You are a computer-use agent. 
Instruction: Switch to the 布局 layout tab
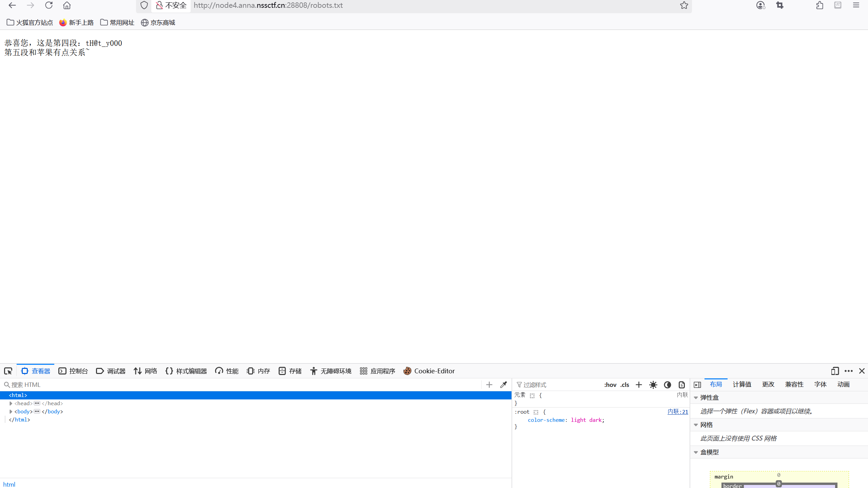[716, 384]
